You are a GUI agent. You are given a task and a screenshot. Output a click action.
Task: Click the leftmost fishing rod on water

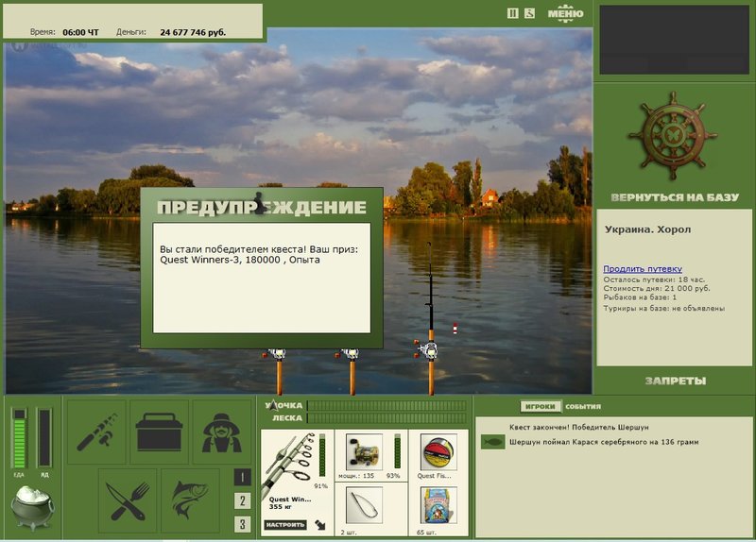coord(278,371)
